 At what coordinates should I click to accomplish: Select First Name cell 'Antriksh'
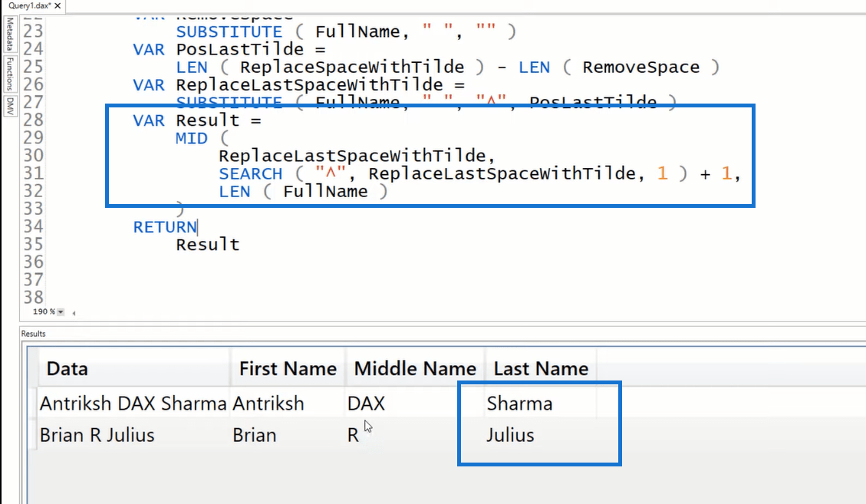point(287,404)
